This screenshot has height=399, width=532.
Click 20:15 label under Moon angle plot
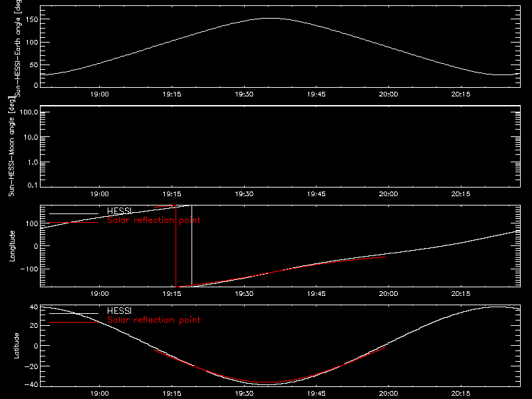(460, 194)
